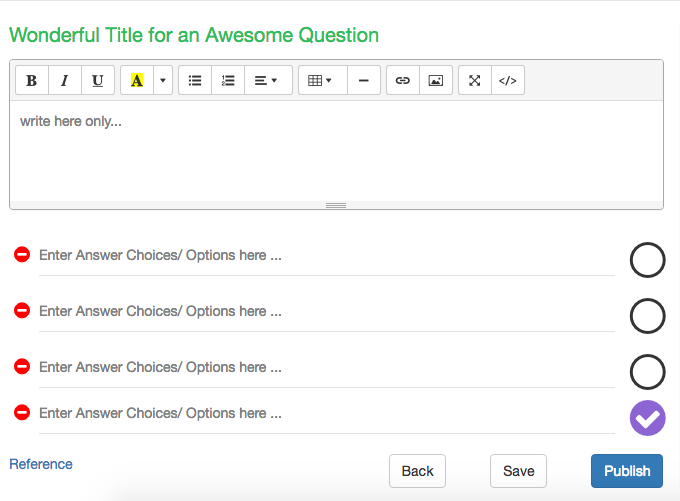Mark the first answer choice as correct

pyautogui.click(x=647, y=260)
